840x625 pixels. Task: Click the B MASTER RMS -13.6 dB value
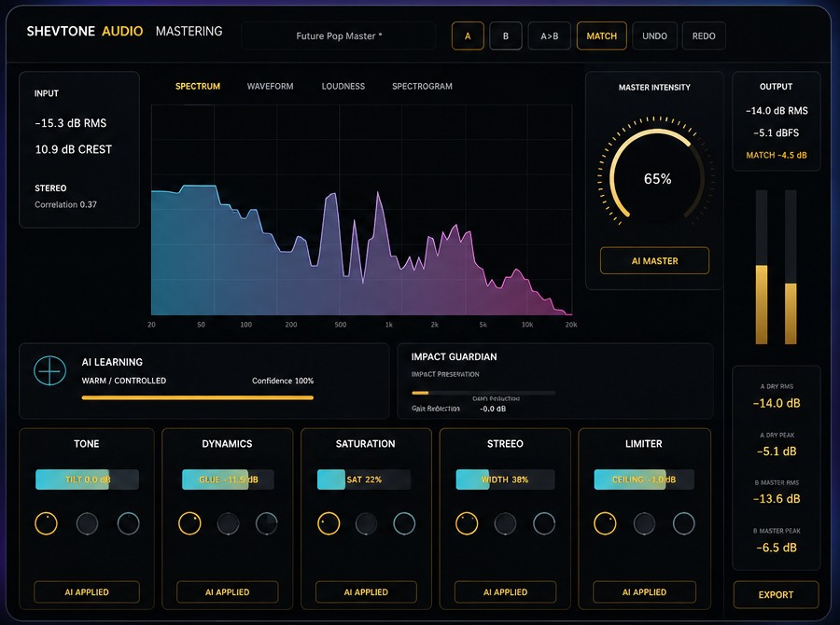[777, 499]
